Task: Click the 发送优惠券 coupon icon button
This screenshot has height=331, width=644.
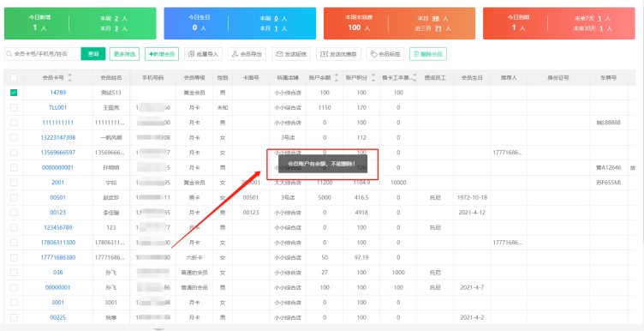Action: click(338, 54)
